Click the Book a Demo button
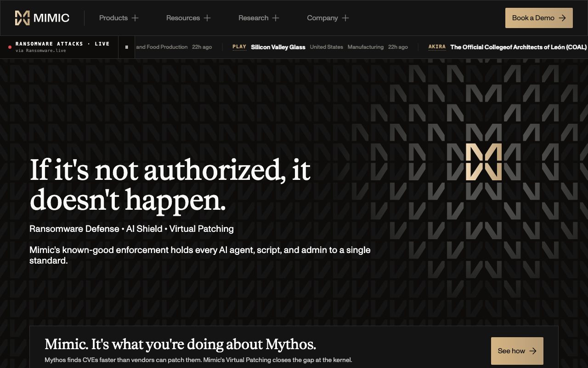The width and height of the screenshot is (588, 368). coord(539,18)
